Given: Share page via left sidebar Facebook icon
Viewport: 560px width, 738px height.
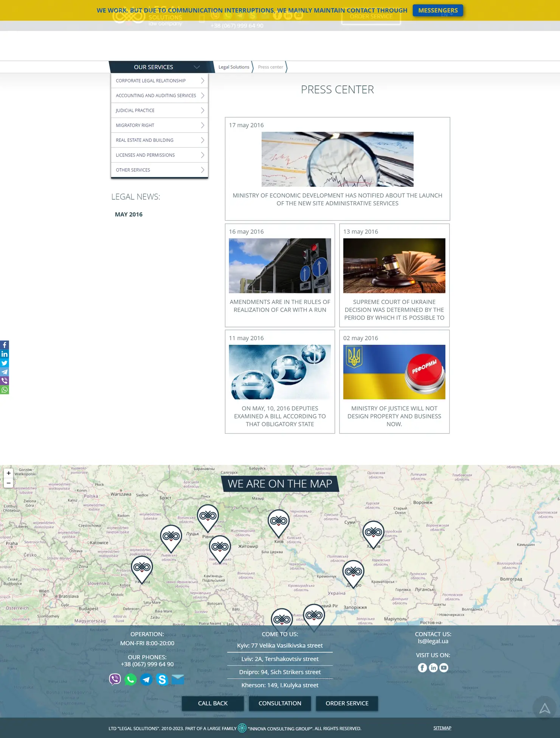Looking at the screenshot, I should [4, 345].
